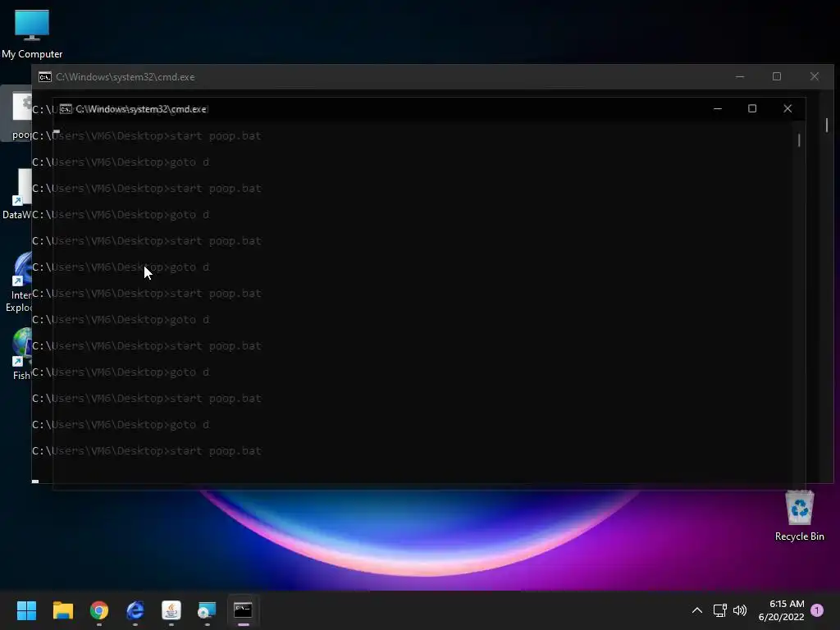Open Internet Explorer from the taskbar

click(135, 610)
